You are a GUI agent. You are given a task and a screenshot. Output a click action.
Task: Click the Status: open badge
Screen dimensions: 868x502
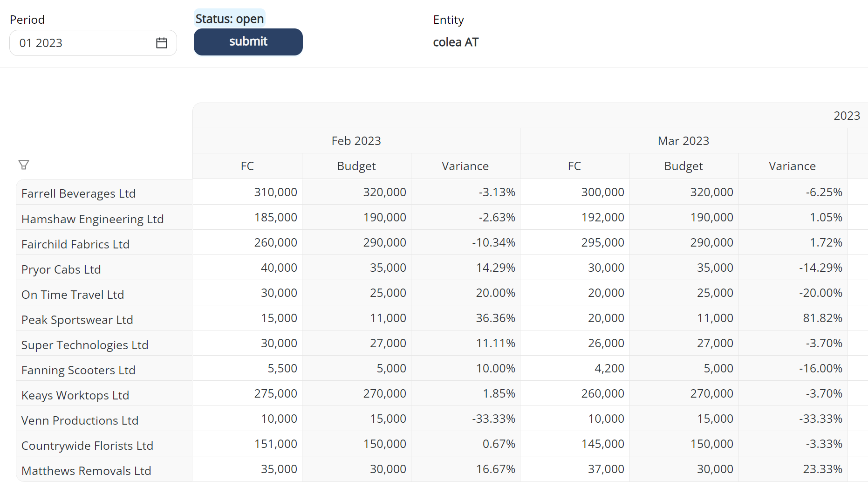tap(230, 19)
